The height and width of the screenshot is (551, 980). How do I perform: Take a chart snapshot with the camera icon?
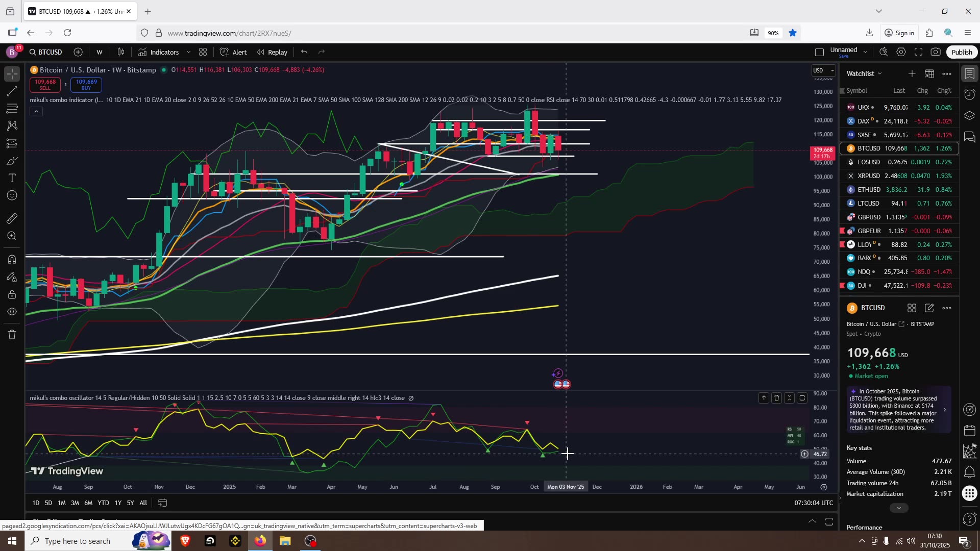coord(936,52)
